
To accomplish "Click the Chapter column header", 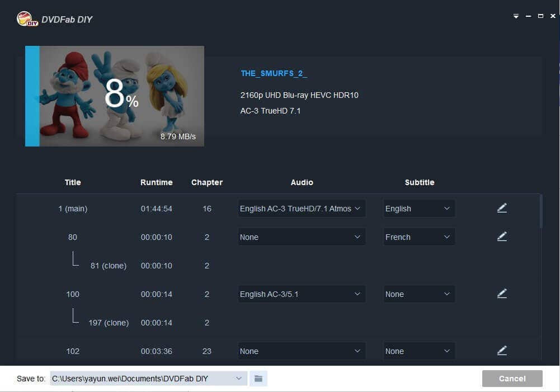I will point(207,182).
